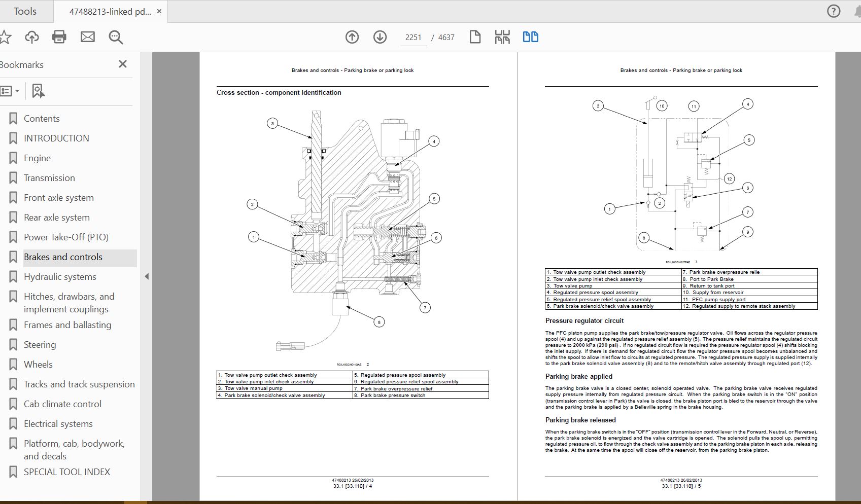Screen dimensions: 861x504
Task: Click the upload to cloud icon
Action: (32, 37)
